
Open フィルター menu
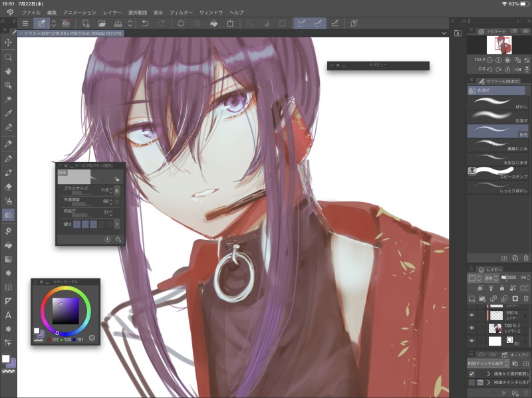(x=181, y=13)
